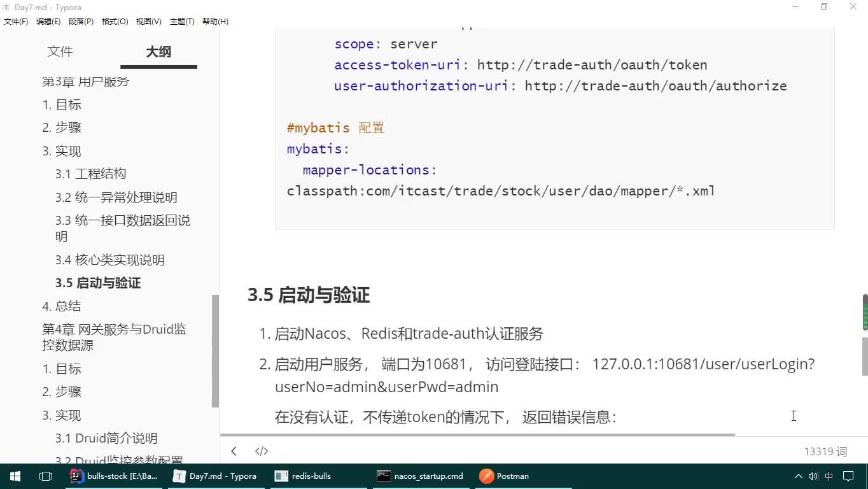
Task: Go to 3.1 工程结构 in the outline
Action: pos(90,174)
